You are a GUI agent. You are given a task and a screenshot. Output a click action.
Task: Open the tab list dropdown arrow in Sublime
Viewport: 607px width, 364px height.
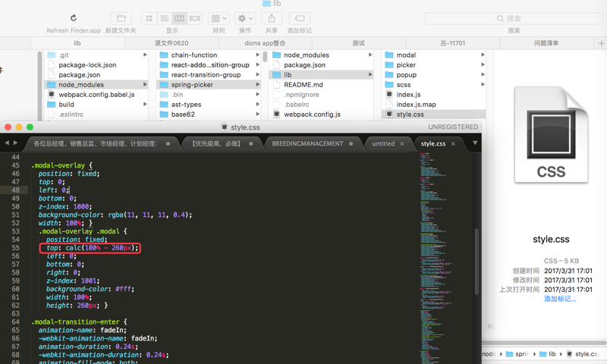point(475,143)
